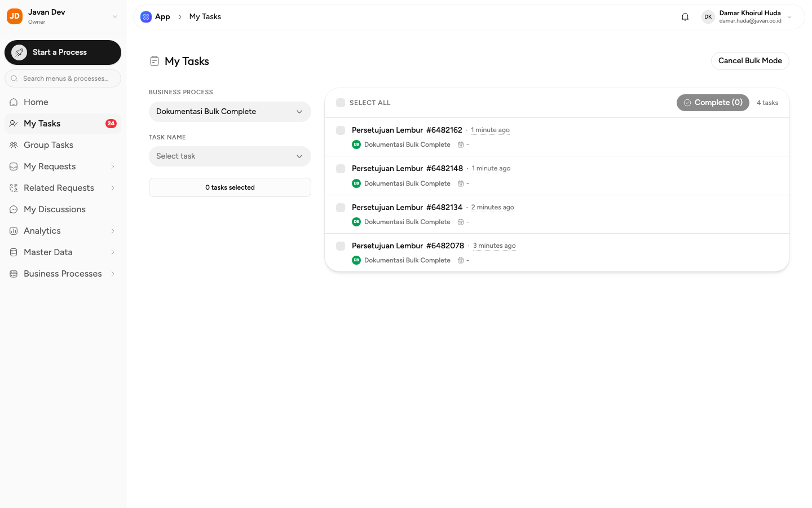
Task: Click the rocket icon in Start a Process
Action: pyautogui.click(x=19, y=52)
